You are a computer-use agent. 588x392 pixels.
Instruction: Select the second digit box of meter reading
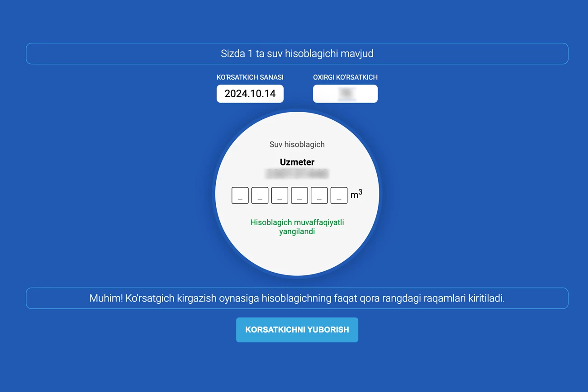pyautogui.click(x=260, y=195)
